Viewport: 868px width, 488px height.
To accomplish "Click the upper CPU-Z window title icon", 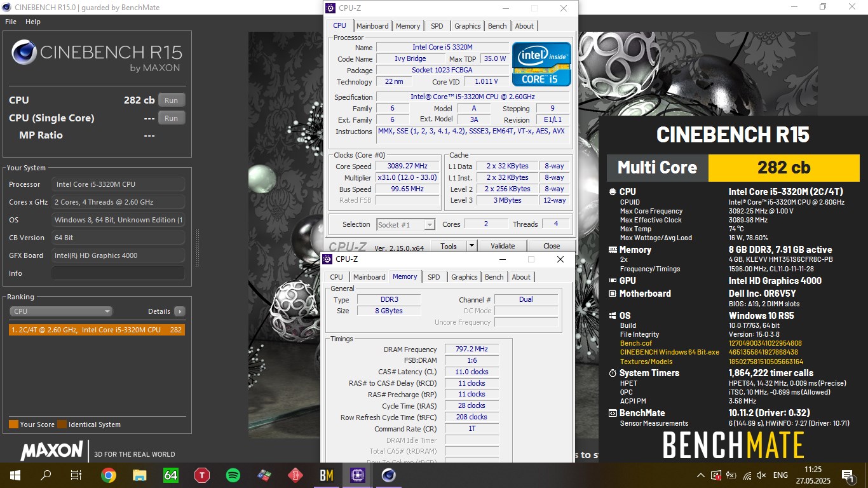I will pyautogui.click(x=330, y=8).
